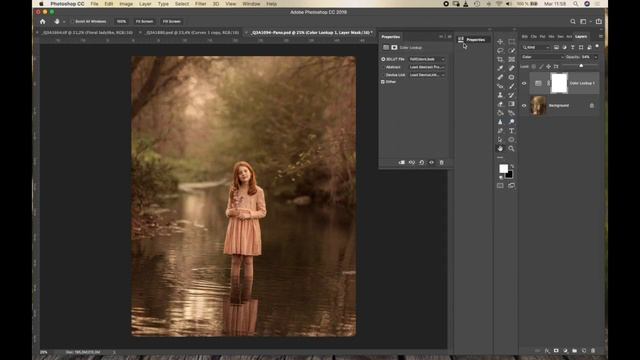
Task: Open the search icon in options bar
Action: 573,22
